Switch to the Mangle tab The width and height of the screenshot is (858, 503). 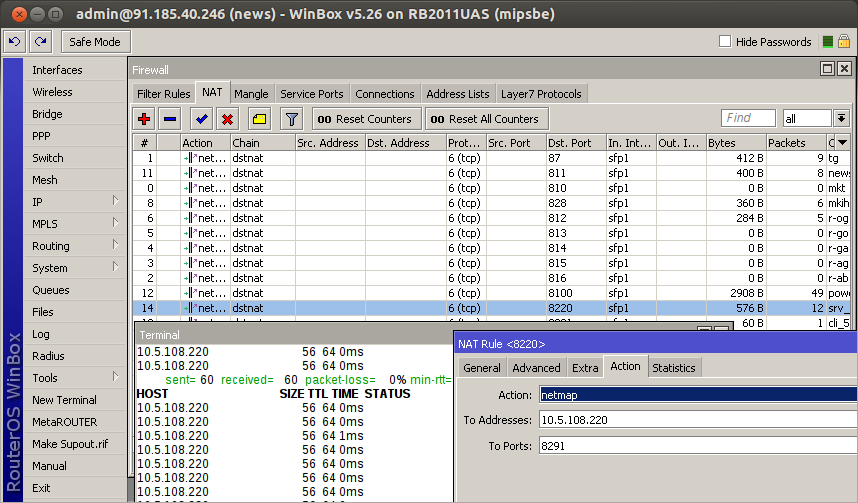pos(251,93)
